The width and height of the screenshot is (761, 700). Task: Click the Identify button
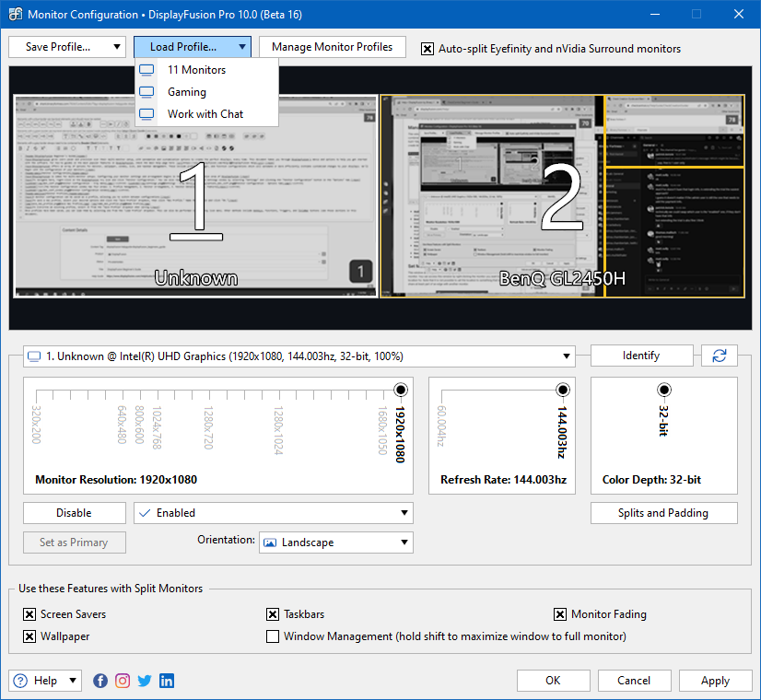(641, 356)
